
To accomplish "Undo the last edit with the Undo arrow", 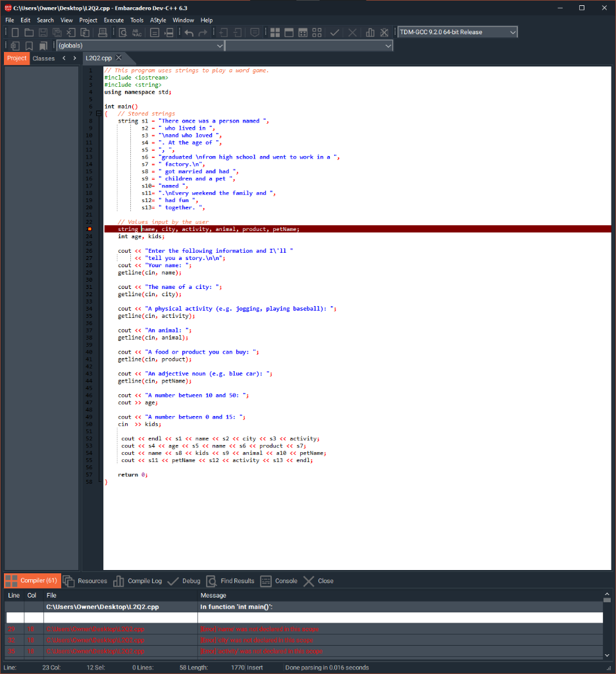I will (188, 32).
